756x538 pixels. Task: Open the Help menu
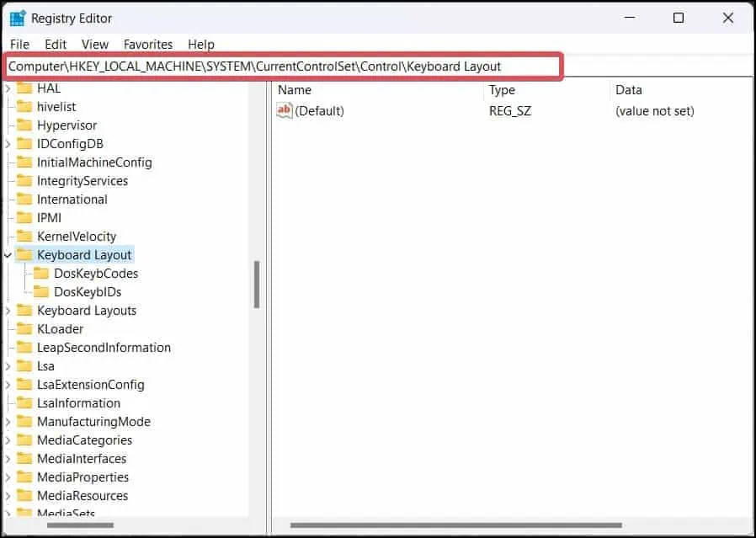pos(201,45)
